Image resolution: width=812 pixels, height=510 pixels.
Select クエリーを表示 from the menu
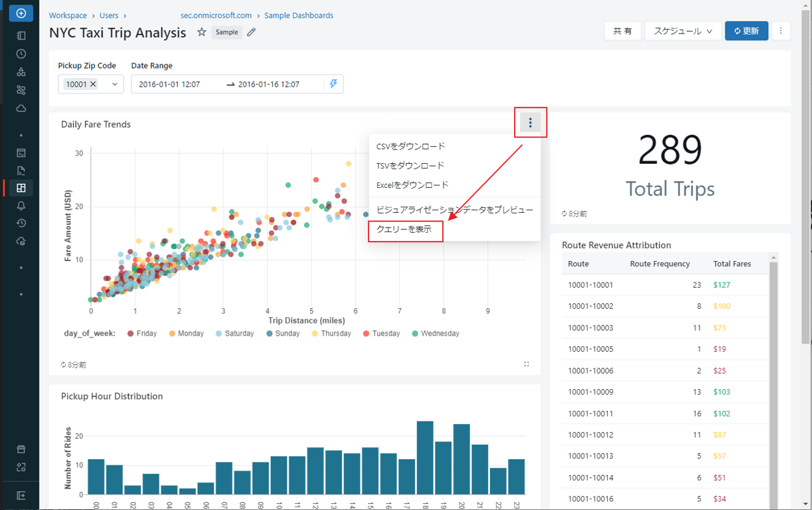coord(404,229)
